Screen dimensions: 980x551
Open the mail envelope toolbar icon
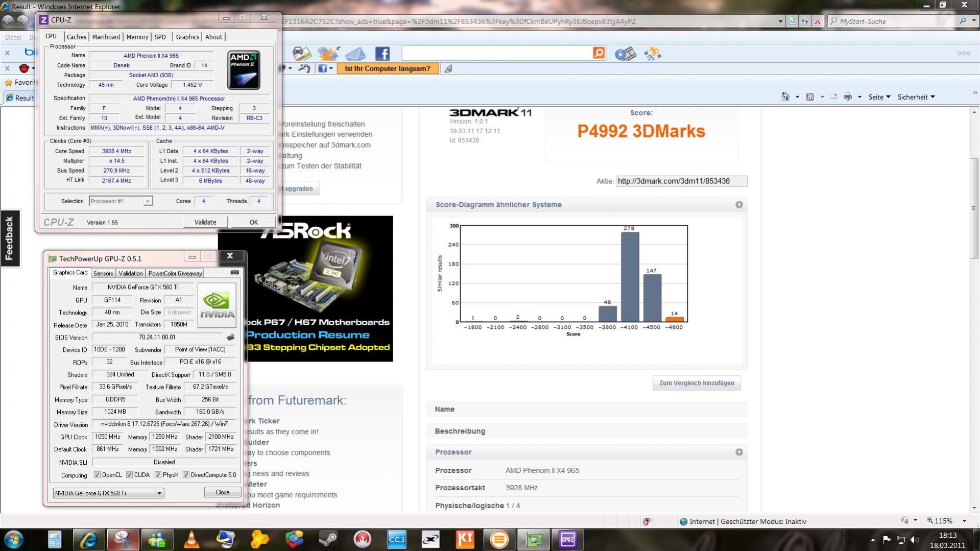[x=355, y=54]
